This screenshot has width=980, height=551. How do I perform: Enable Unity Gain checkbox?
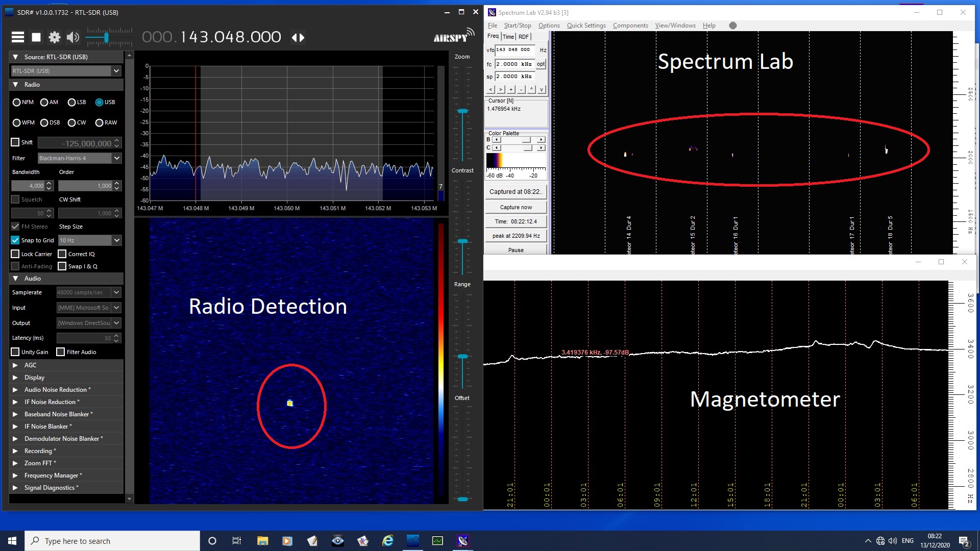pyautogui.click(x=15, y=352)
